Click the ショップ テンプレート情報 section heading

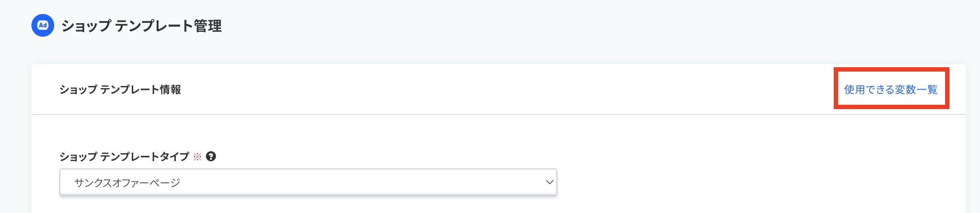pos(120,89)
